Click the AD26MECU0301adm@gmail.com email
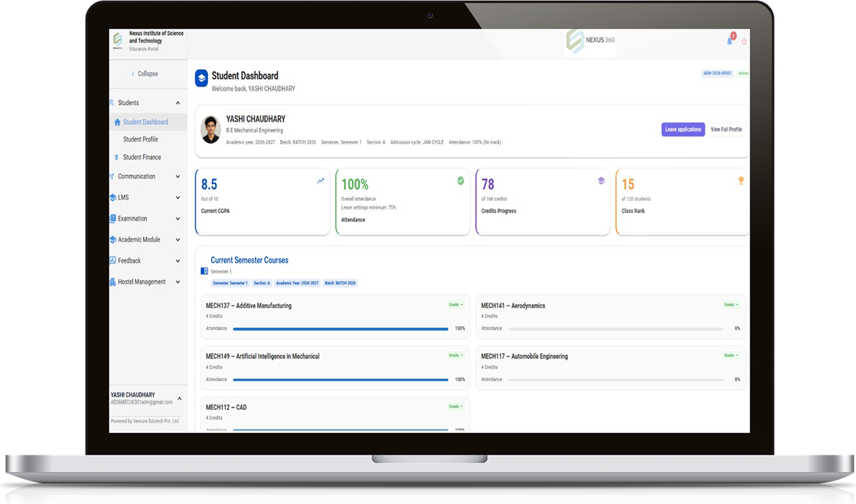 pos(142,403)
